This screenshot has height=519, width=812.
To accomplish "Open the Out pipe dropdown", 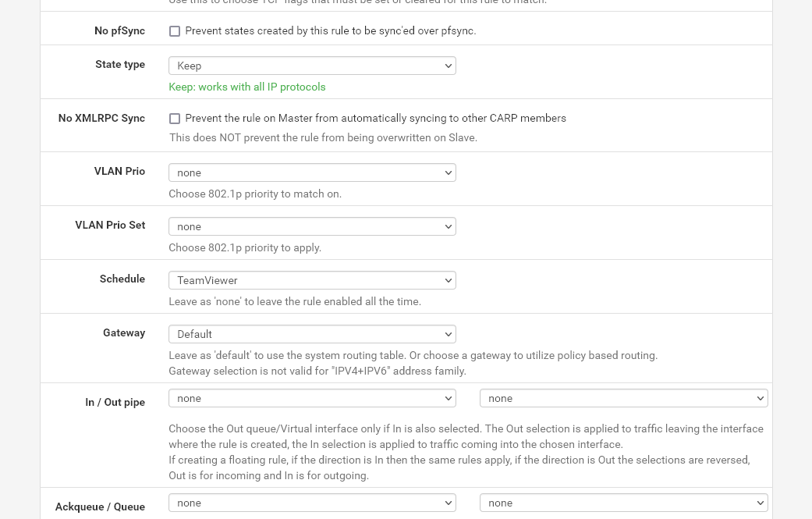I will [x=623, y=398].
